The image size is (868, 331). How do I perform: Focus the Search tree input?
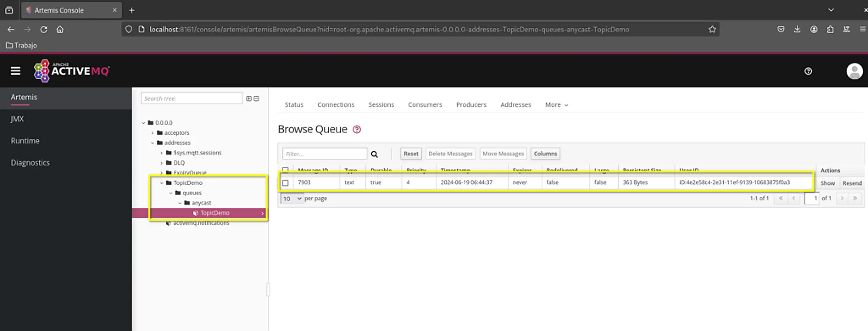pyautogui.click(x=192, y=98)
